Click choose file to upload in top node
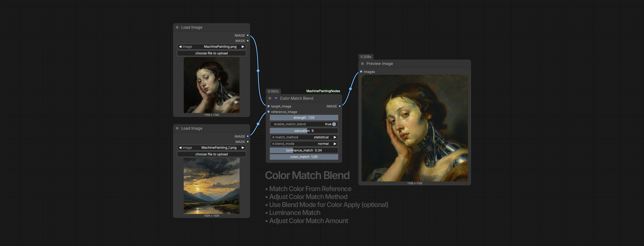Screen dimensions: 644x246 (x=211, y=53)
